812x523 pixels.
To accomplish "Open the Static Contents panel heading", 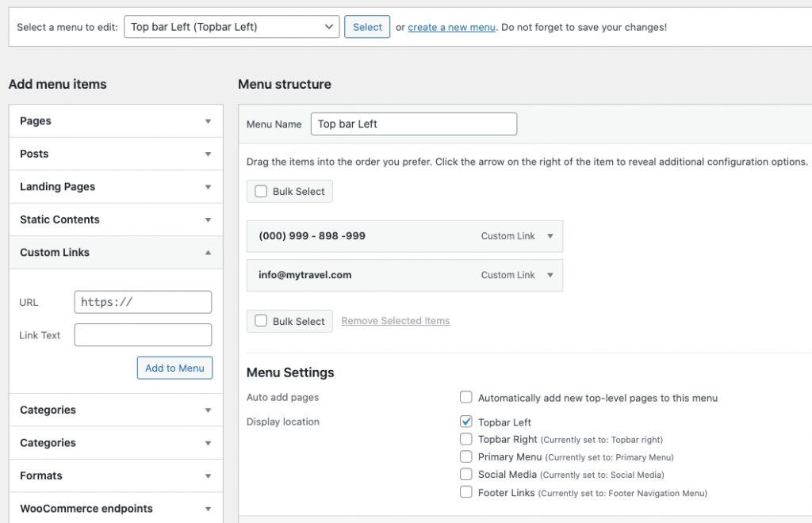I will [116, 220].
